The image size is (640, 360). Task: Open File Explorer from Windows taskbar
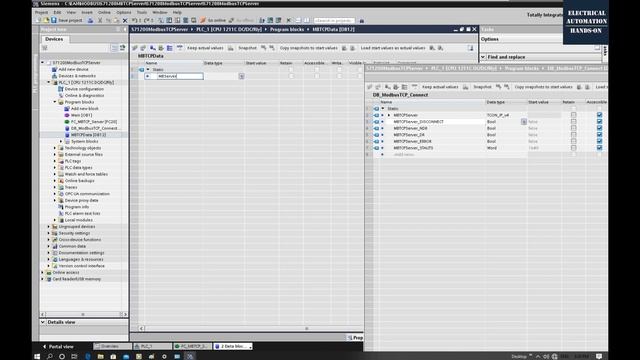click(100, 356)
